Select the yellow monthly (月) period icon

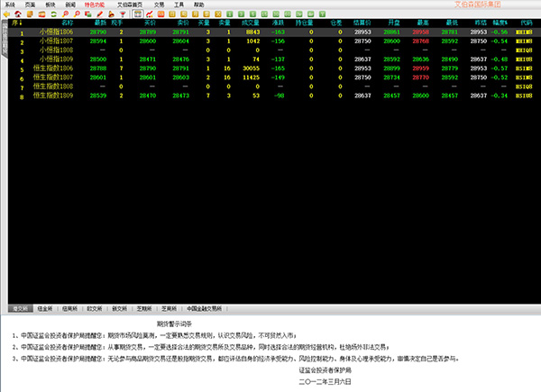tap(195, 14)
